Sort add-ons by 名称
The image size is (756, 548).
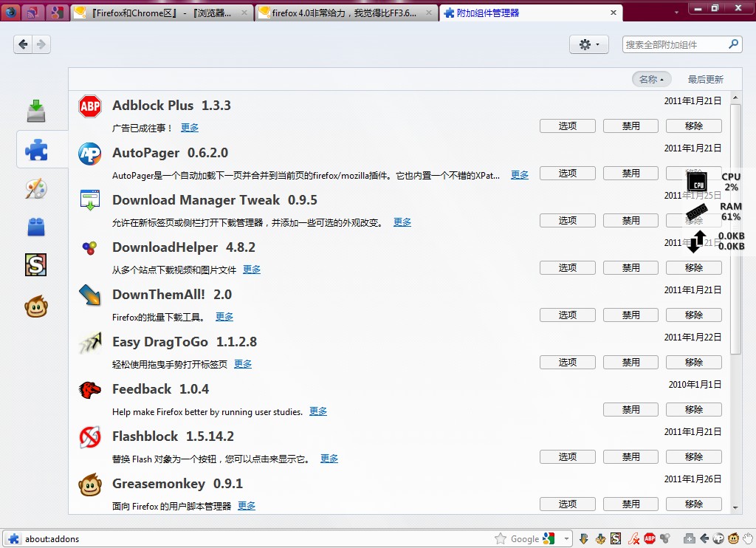tap(651, 79)
